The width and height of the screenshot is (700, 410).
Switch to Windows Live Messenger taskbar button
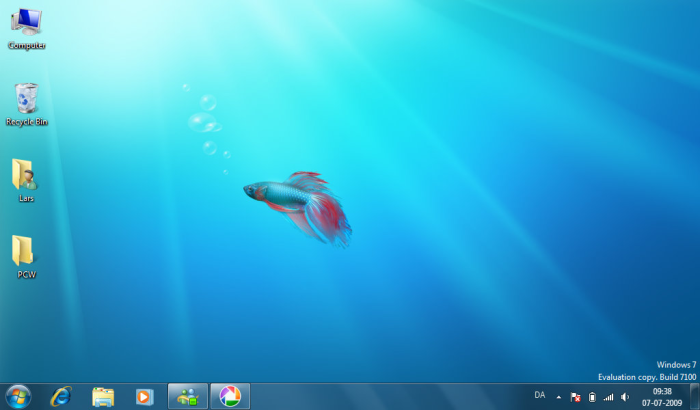pyautogui.click(x=188, y=396)
